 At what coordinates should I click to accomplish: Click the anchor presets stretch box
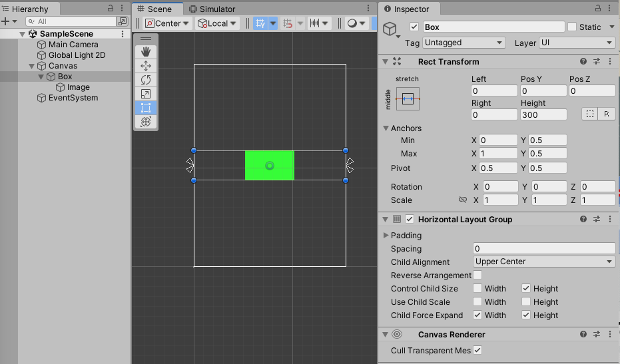[408, 98]
